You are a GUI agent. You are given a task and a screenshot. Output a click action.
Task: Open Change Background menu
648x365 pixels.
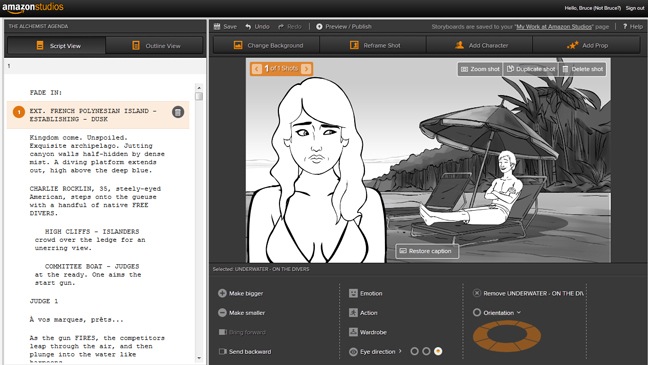[x=266, y=45]
